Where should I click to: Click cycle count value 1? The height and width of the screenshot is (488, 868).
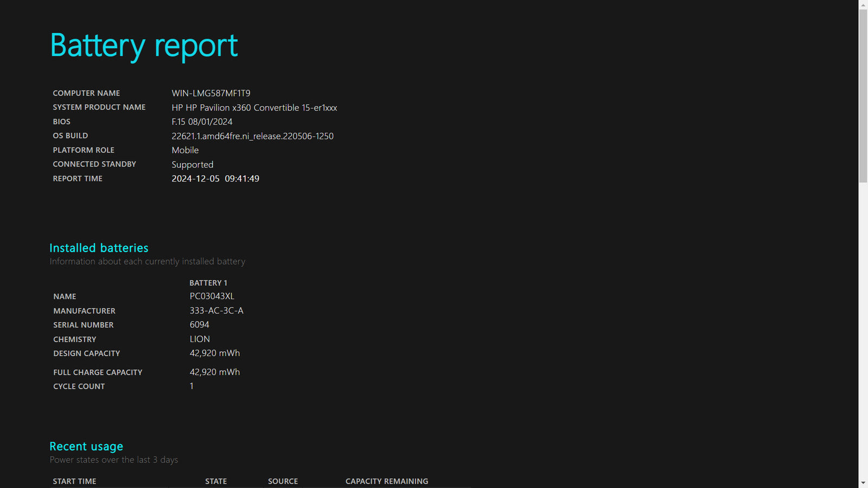[x=192, y=386]
